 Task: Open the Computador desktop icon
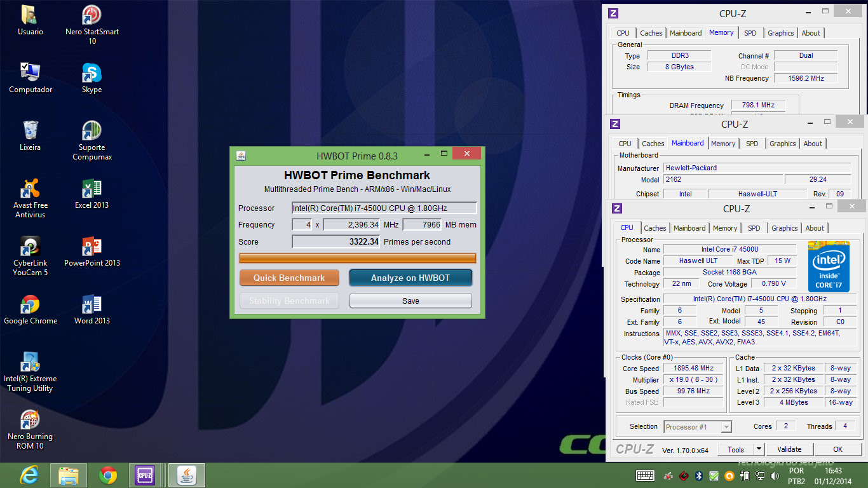click(31, 78)
